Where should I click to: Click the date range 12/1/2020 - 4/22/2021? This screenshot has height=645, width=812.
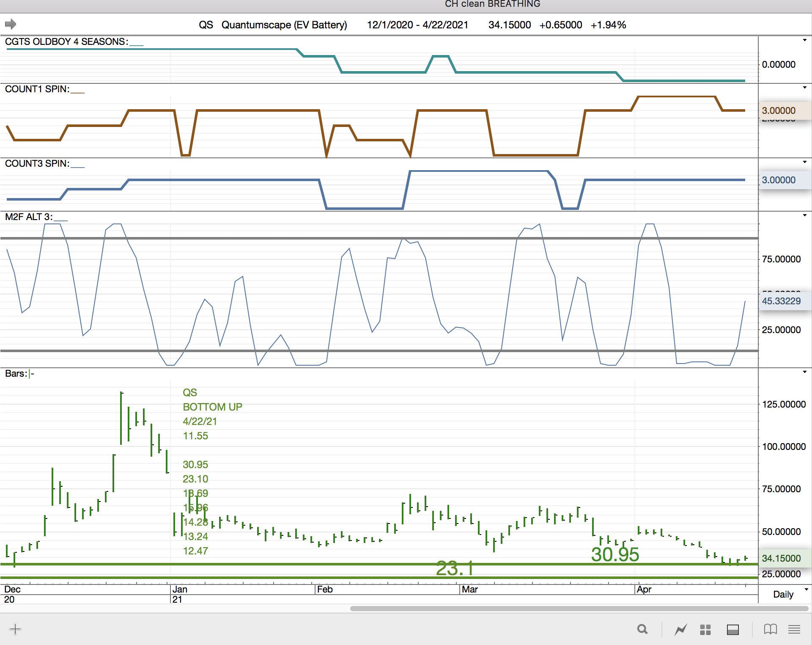pos(417,25)
